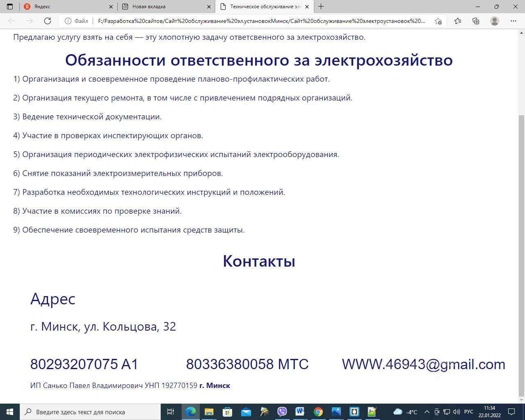Viewport: 525px width, 420px height.
Task: Launch Google Chrome from the taskbar
Action: coord(318,412)
